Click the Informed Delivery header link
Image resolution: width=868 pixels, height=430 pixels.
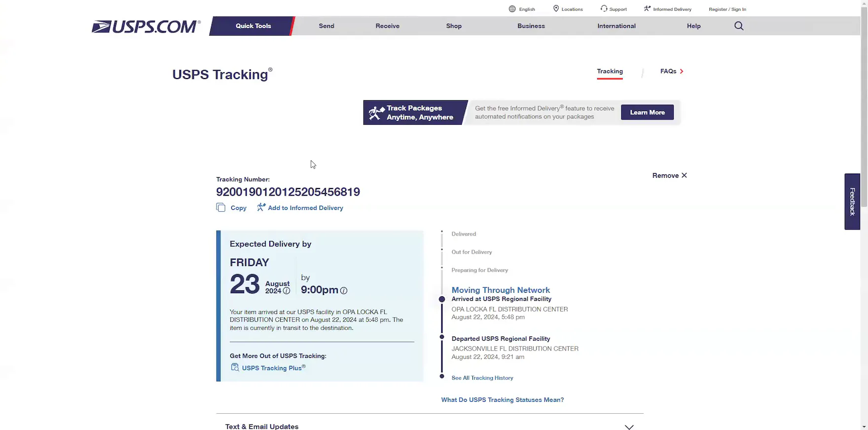[672, 9]
